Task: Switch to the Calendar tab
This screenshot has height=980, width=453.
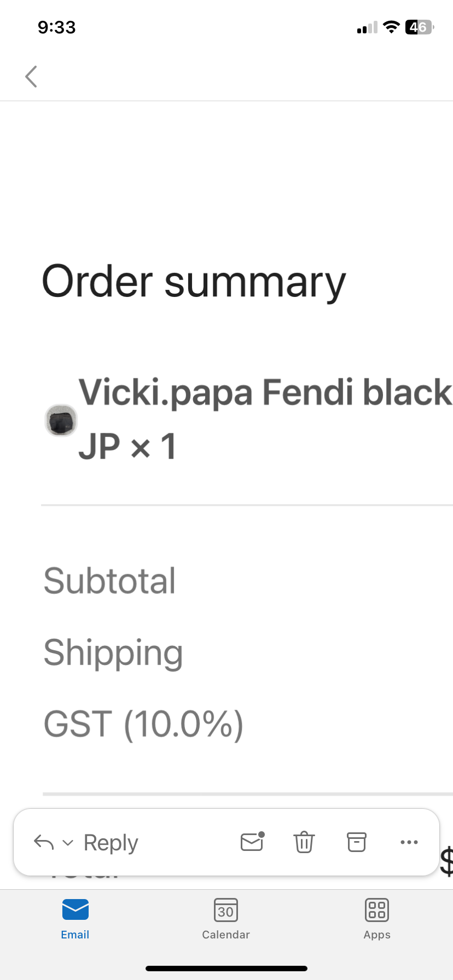Action: (x=225, y=919)
